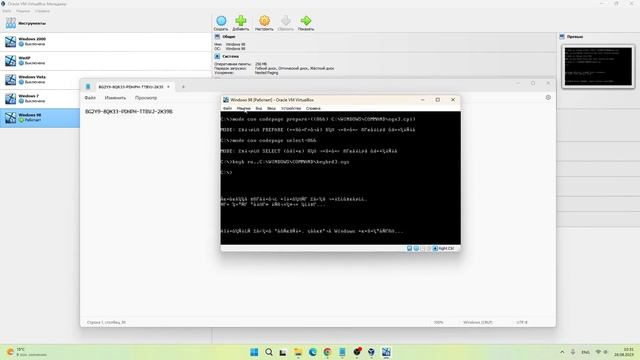
Task: Open Ввод menu in Windows 98 VM window
Action: (271, 109)
